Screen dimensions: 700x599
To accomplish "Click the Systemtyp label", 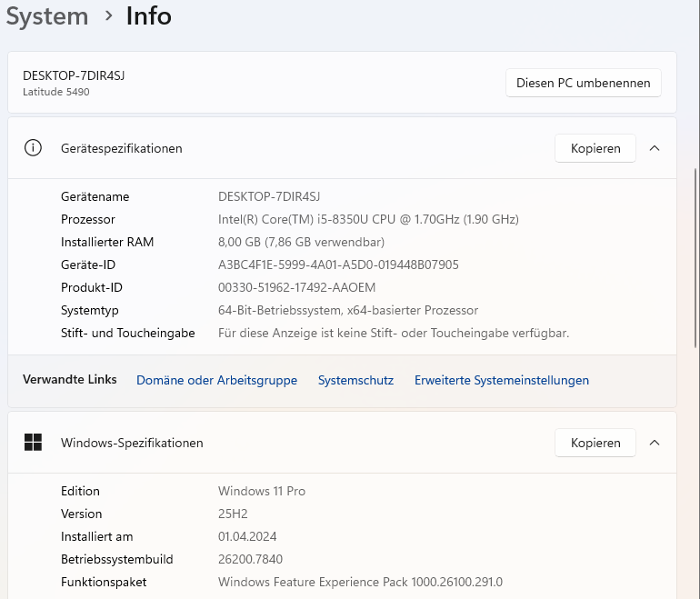I will pyautogui.click(x=90, y=310).
